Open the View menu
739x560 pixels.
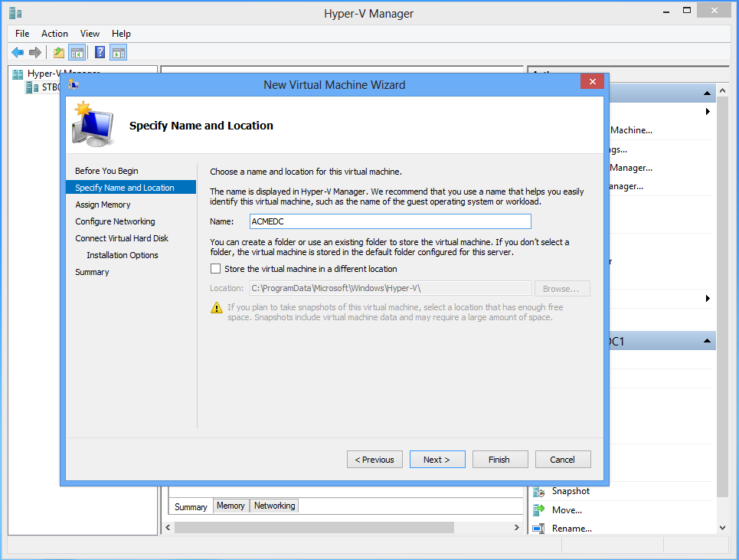90,34
